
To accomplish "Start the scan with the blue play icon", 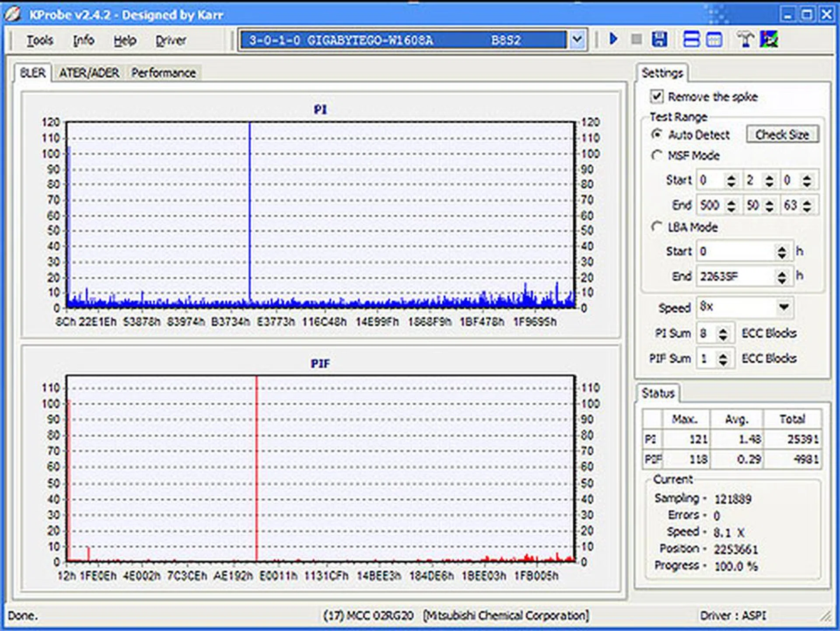I will coord(613,39).
